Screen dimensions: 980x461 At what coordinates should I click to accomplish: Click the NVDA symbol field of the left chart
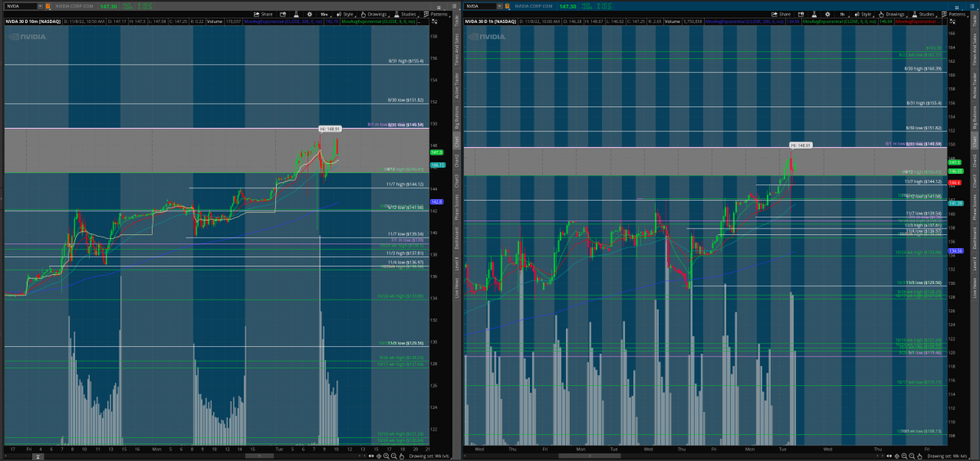point(22,7)
